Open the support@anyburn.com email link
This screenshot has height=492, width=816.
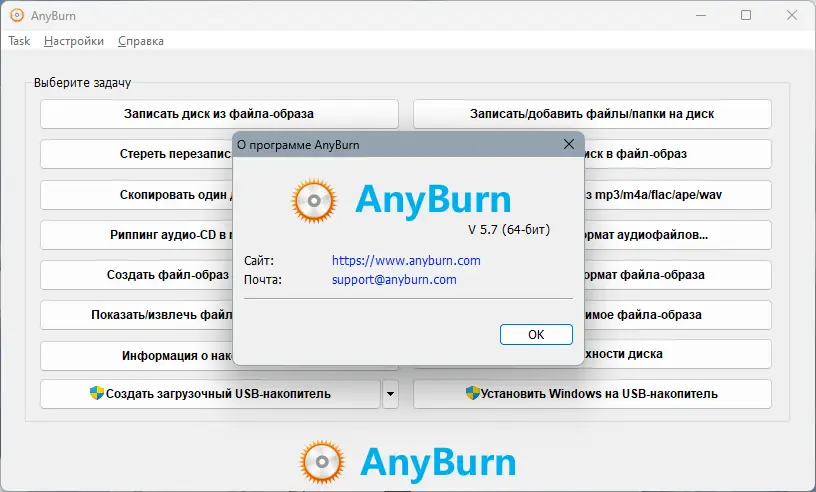pos(394,280)
